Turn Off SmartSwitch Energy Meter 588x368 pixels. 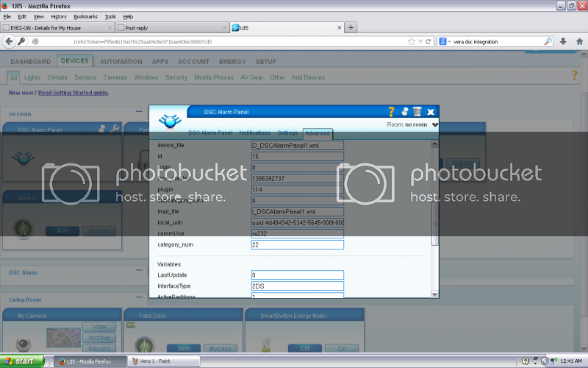pyautogui.click(x=305, y=348)
